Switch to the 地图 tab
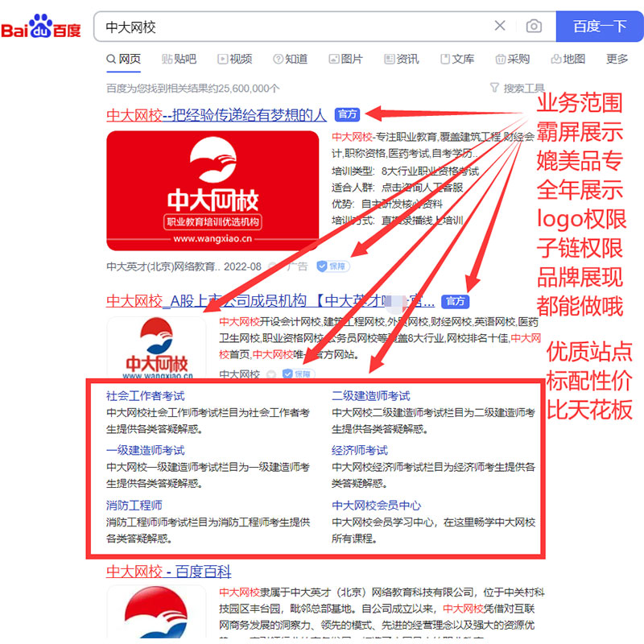 568,59
